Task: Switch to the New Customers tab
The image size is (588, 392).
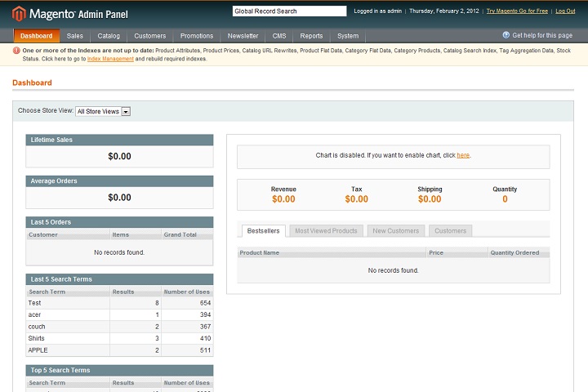Action: pyautogui.click(x=395, y=231)
